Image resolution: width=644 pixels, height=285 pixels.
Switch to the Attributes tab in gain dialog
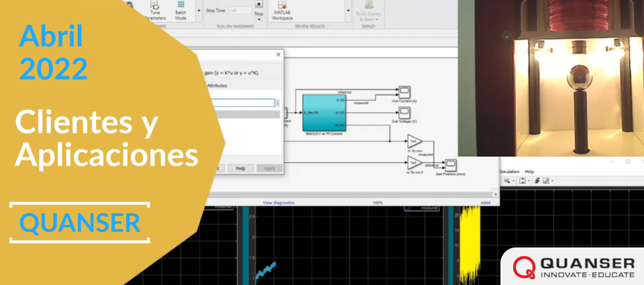point(218,85)
